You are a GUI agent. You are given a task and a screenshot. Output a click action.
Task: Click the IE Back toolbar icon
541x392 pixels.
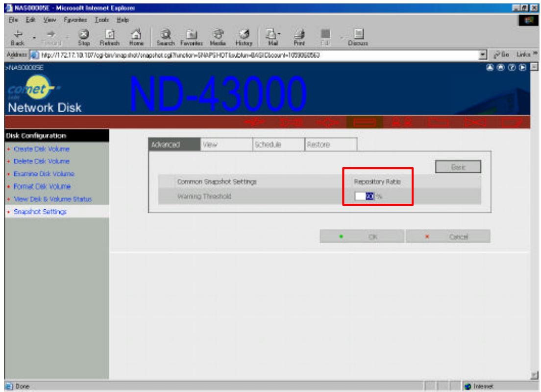click(x=18, y=37)
